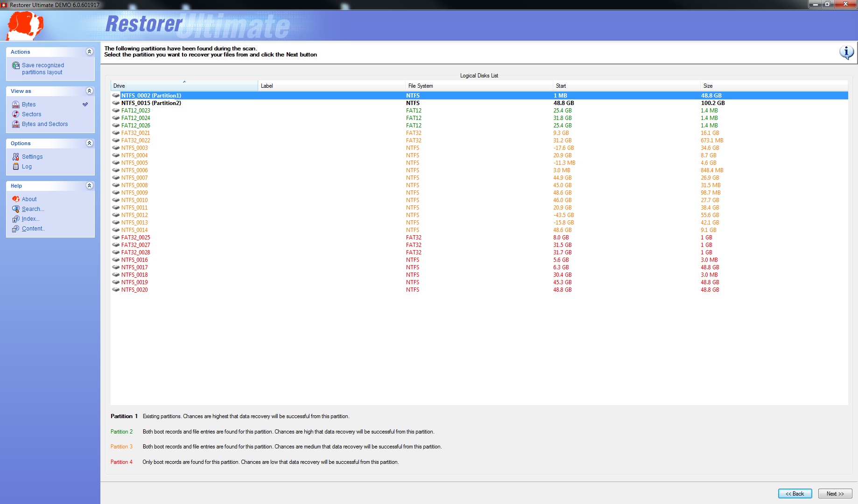The height and width of the screenshot is (504, 858).
Task: Click the Next >> button
Action: point(835,494)
